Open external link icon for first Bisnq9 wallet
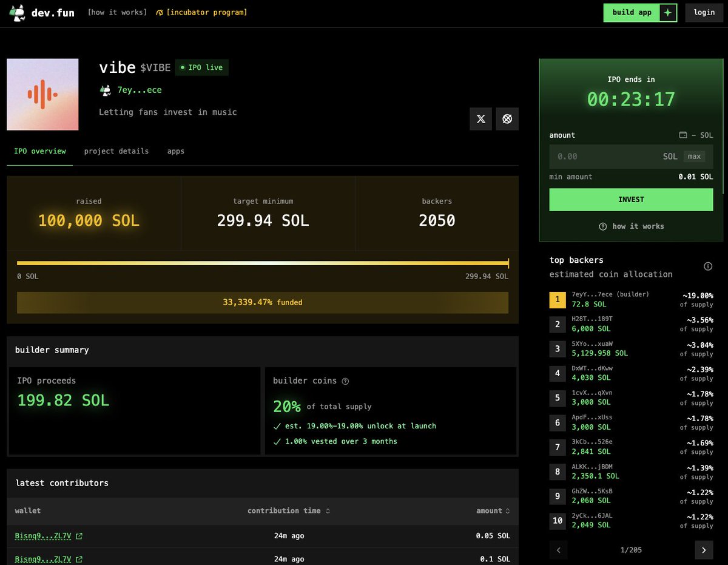The width and height of the screenshot is (728, 565). pyautogui.click(x=79, y=536)
